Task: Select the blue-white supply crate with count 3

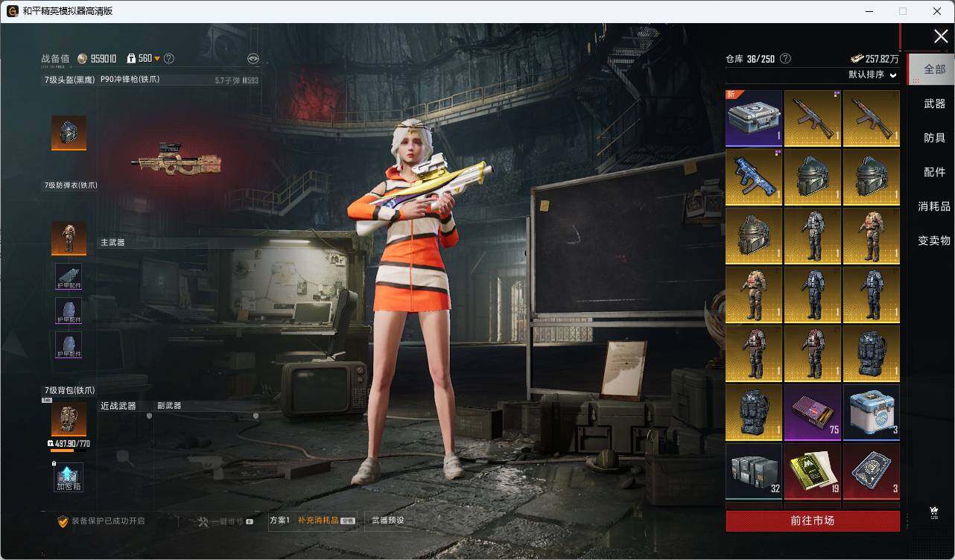Action: 872,413
